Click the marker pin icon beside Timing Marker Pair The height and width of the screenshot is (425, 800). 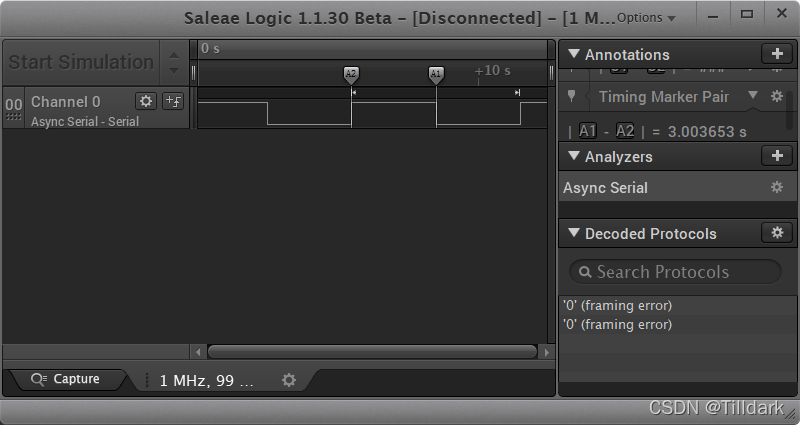(571, 96)
